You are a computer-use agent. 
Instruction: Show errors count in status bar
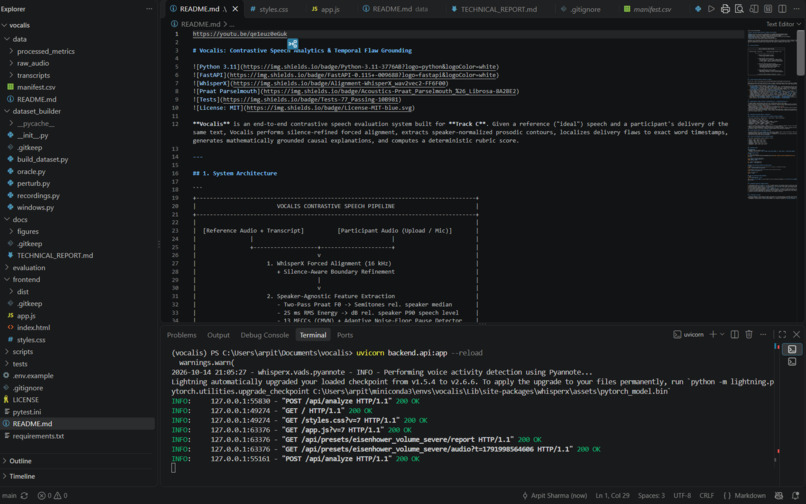(x=45, y=496)
